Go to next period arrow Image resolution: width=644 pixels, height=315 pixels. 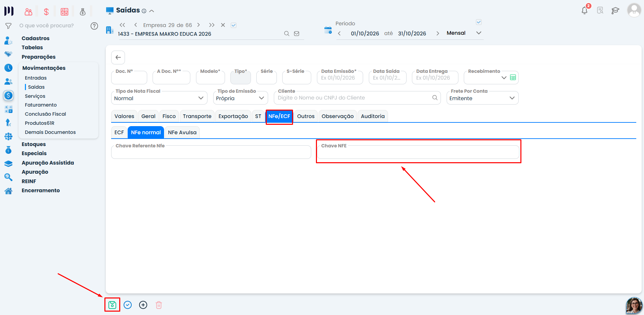coord(438,33)
